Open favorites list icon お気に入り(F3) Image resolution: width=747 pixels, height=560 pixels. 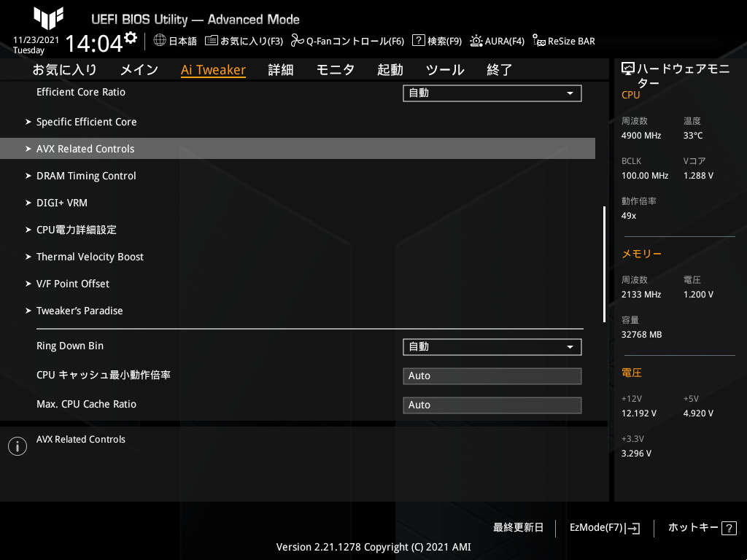coord(211,41)
